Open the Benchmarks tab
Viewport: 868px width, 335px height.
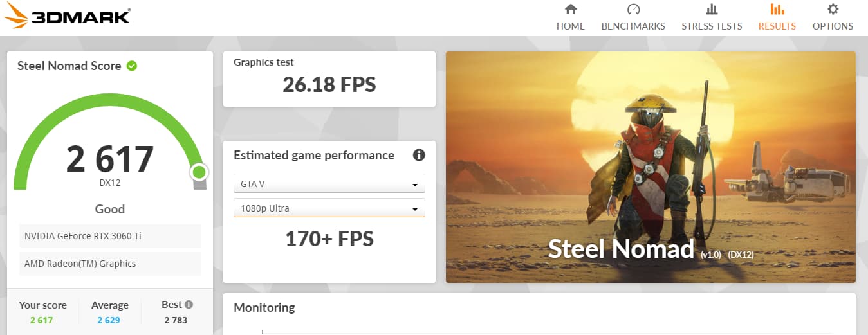tap(633, 17)
